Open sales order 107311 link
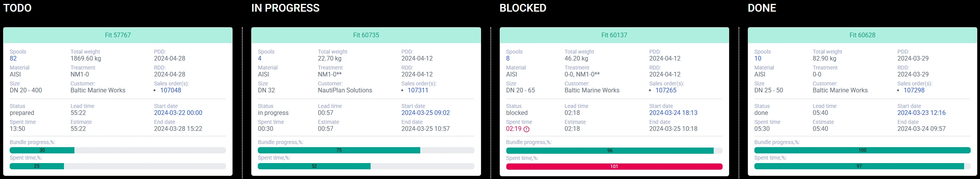The image size is (980, 179). point(418,90)
